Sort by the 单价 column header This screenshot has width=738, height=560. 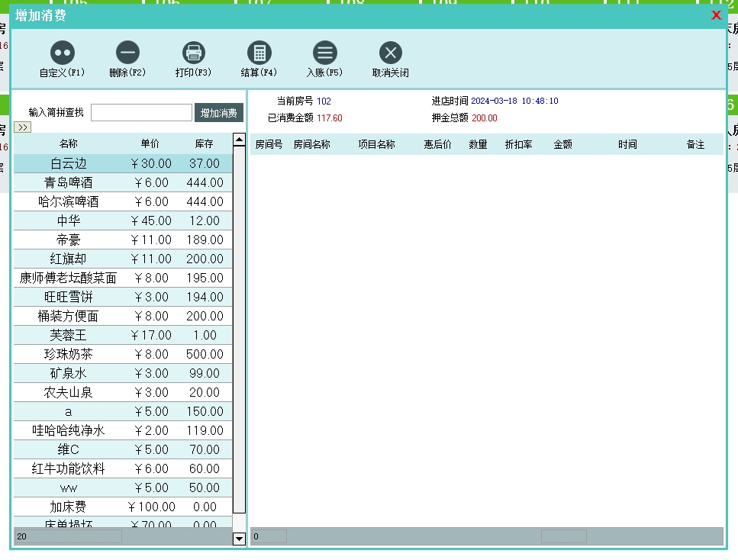(x=150, y=143)
